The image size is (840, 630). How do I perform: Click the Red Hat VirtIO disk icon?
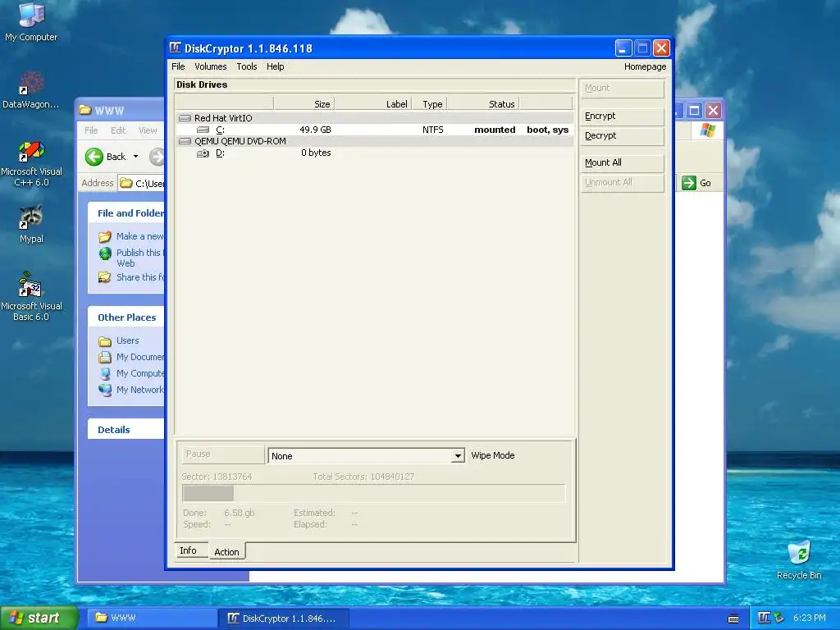[x=185, y=118]
